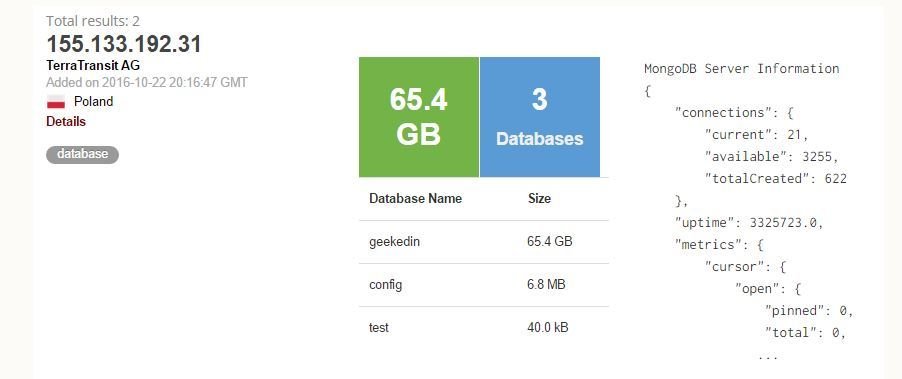Click the Size column header

pos(539,198)
